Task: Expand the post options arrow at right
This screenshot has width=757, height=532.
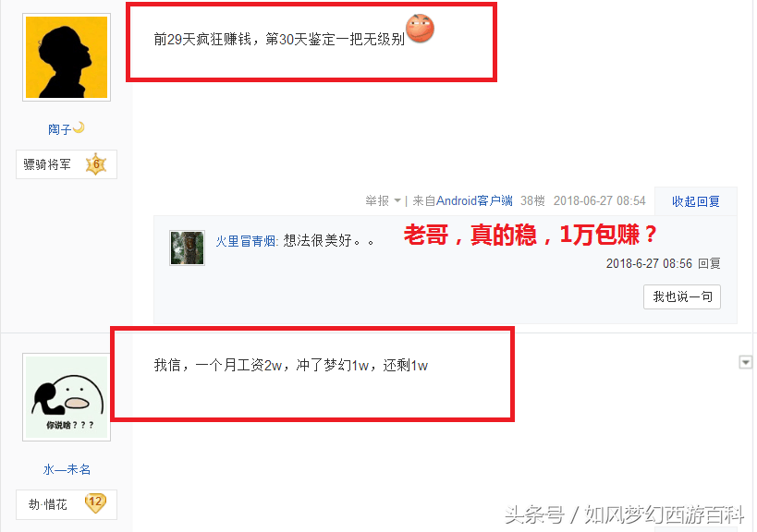Action: coord(746,362)
